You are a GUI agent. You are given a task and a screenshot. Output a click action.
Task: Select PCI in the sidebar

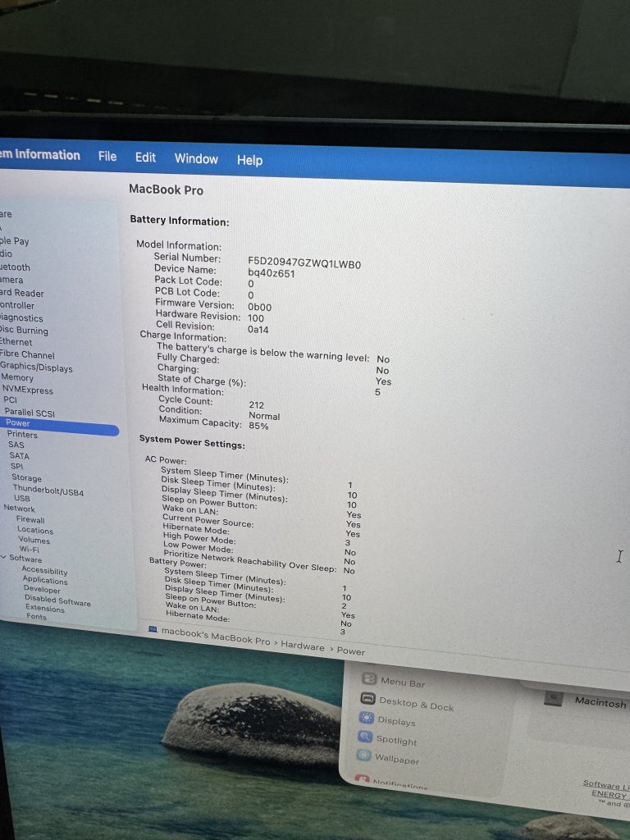click(x=10, y=399)
